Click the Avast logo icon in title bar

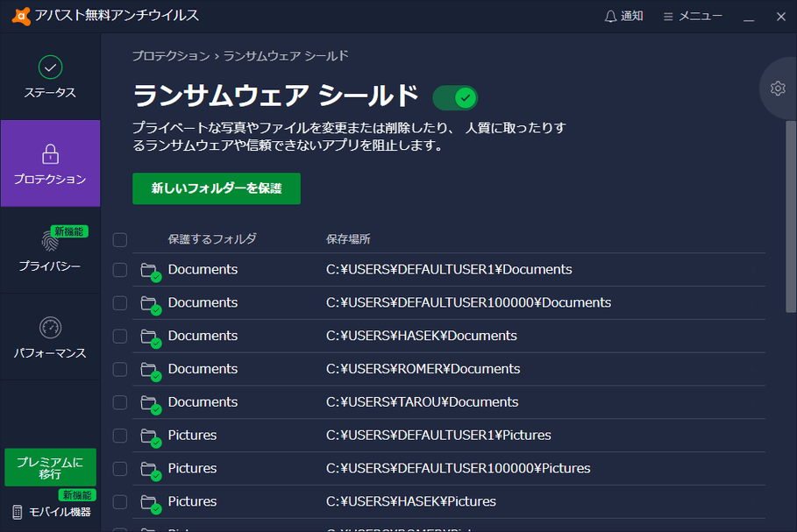(21, 17)
